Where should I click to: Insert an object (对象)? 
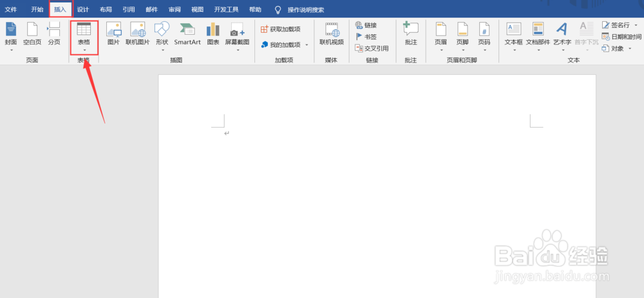(x=613, y=48)
